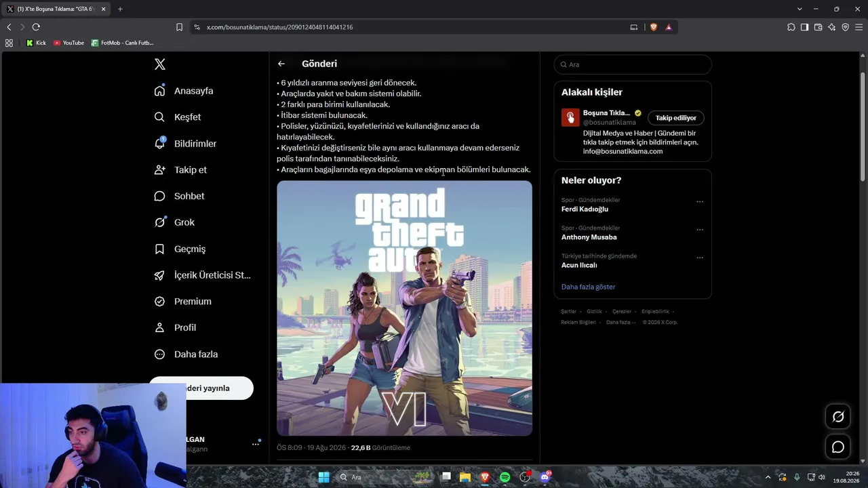The height and width of the screenshot is (488, 868).
Task: Open Discord from the taskbar
Action: tap(545, 477)
